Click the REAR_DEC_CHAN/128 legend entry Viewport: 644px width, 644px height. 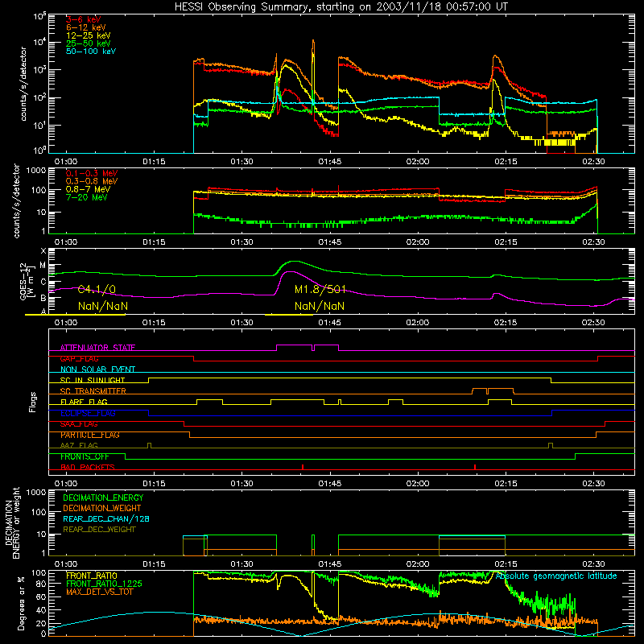106,518
